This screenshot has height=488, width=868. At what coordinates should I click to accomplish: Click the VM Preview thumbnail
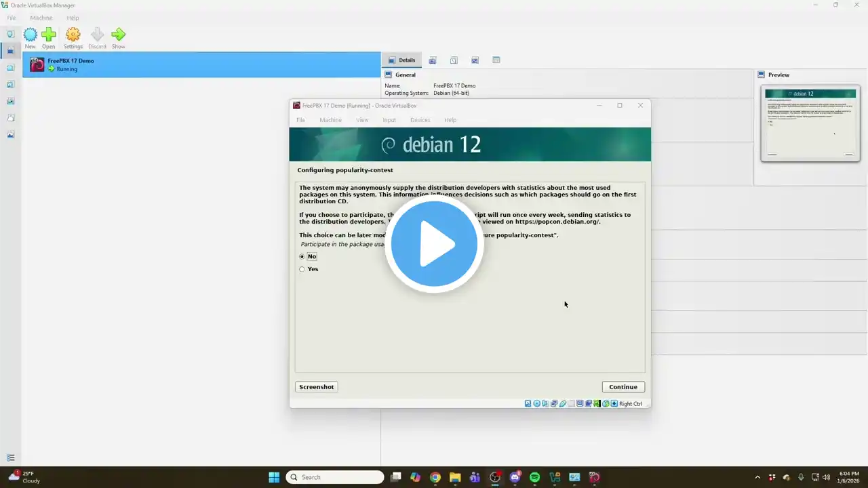coord(810,123)
